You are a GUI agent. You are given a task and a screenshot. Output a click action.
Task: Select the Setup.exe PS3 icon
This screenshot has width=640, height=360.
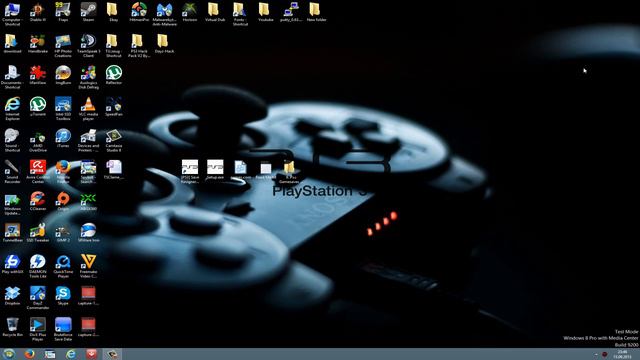click(x=215, y=170)
